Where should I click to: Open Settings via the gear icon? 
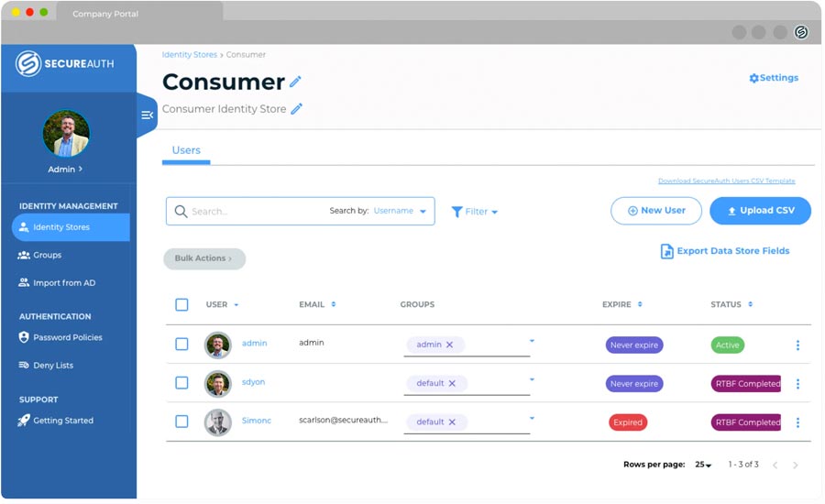click(753, 79)
